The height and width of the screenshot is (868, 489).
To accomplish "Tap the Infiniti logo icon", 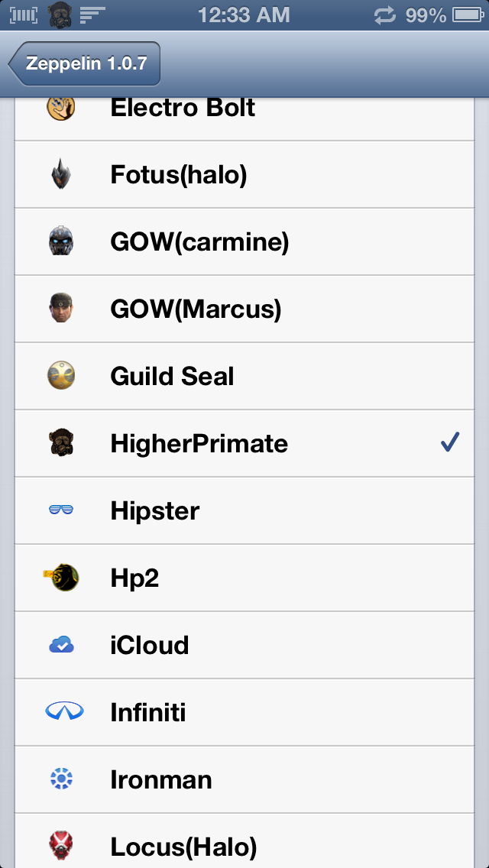I will pos(61,712).
